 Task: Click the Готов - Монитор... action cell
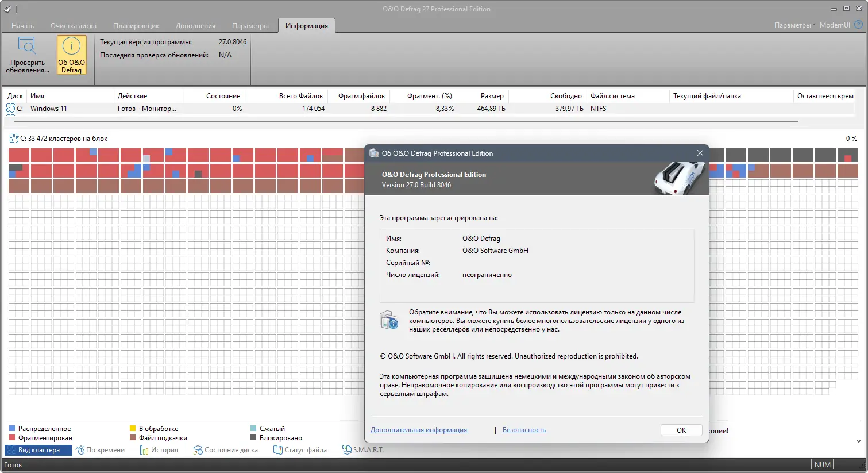(147, 109)
